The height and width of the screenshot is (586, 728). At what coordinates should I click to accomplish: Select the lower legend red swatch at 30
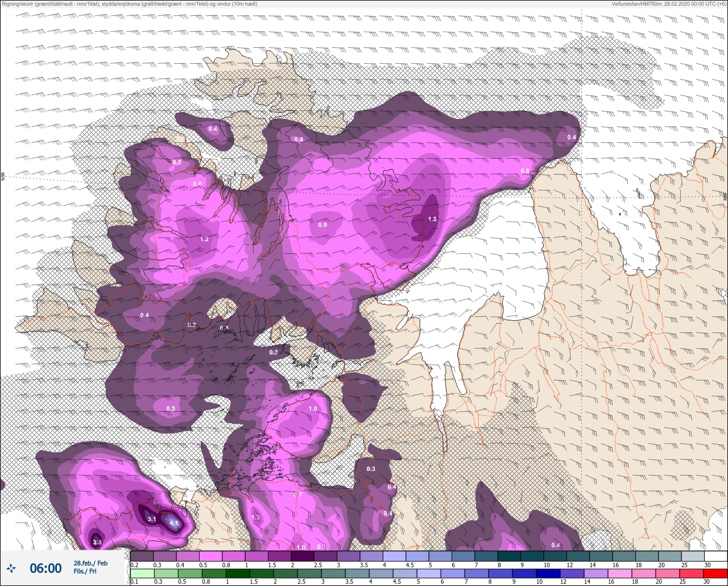tap(715, 573)
